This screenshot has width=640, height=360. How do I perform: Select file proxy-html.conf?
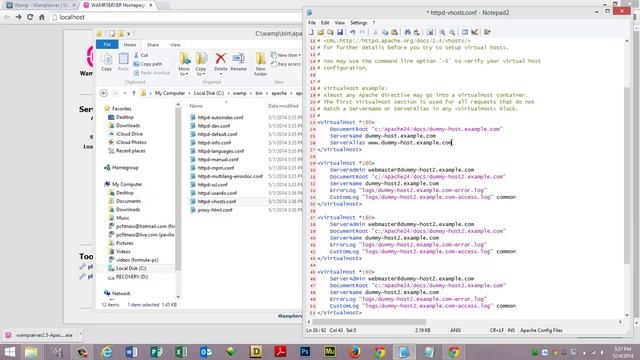(x=215, y=210)
